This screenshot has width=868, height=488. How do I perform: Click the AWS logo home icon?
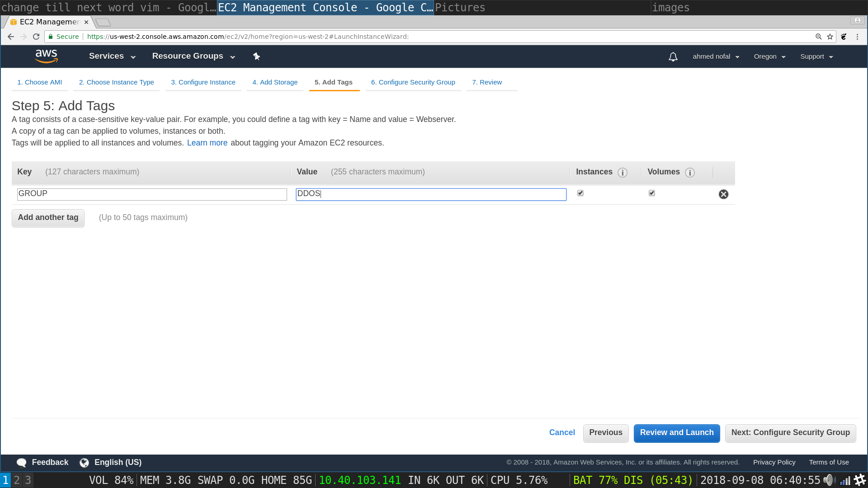pyautogui.click(x=46, y=56)
